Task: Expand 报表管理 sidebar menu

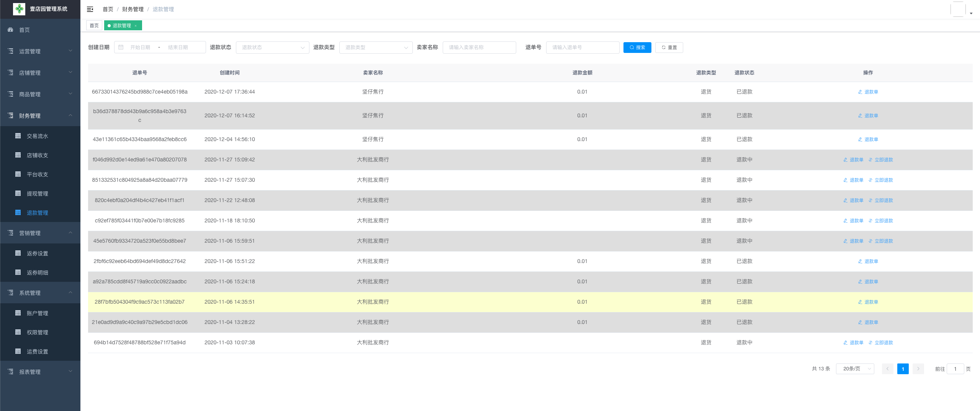Action: click(40, 372)
